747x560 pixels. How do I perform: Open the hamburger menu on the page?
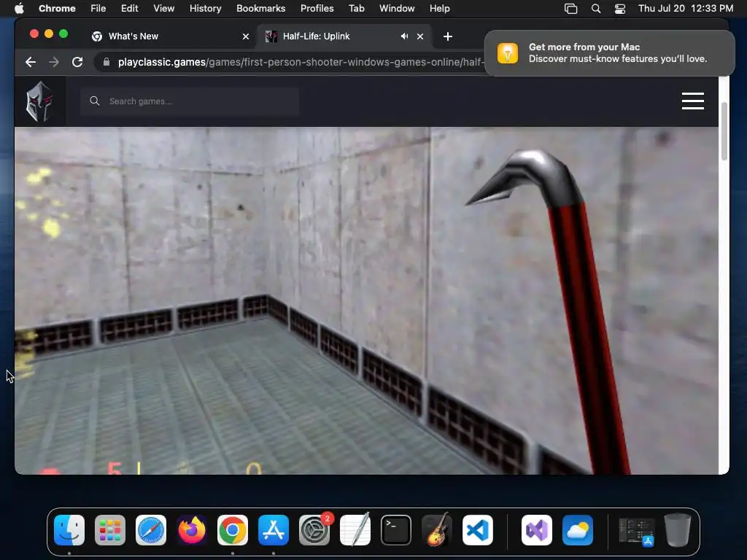pyautogui.click(x=693, y=101)
